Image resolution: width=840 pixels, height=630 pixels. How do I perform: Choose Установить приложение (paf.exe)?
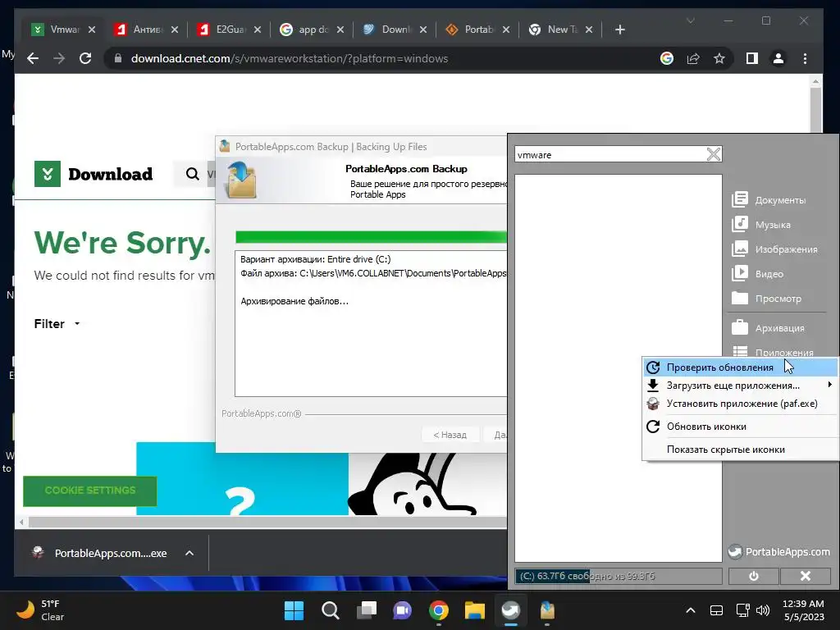click(x=740, y=404)
